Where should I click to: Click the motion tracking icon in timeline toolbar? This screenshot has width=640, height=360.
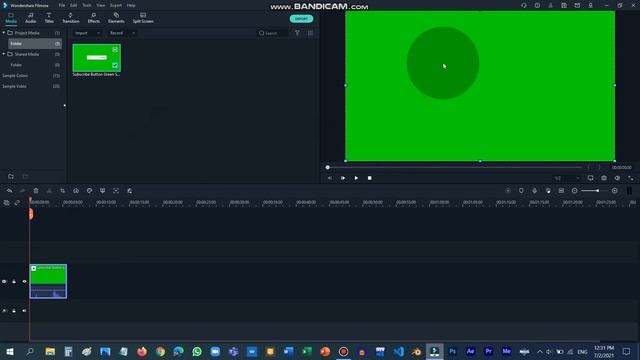(x=116, y=191)
